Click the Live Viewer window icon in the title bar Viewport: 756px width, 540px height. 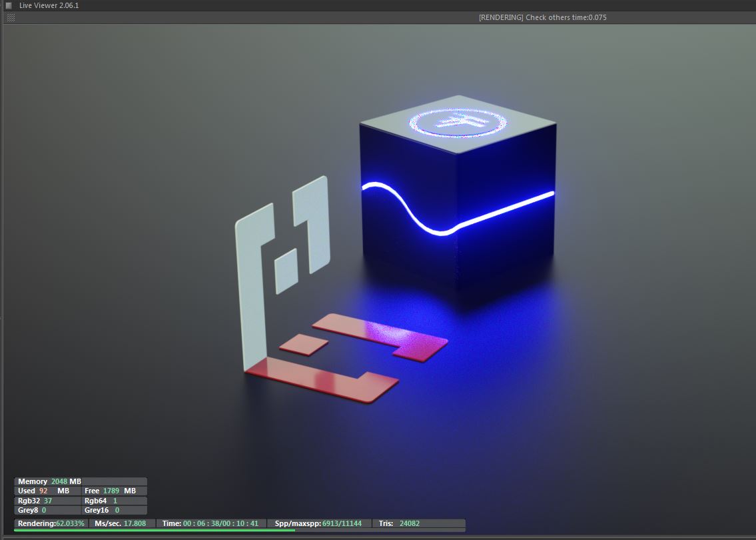point(9,5)
